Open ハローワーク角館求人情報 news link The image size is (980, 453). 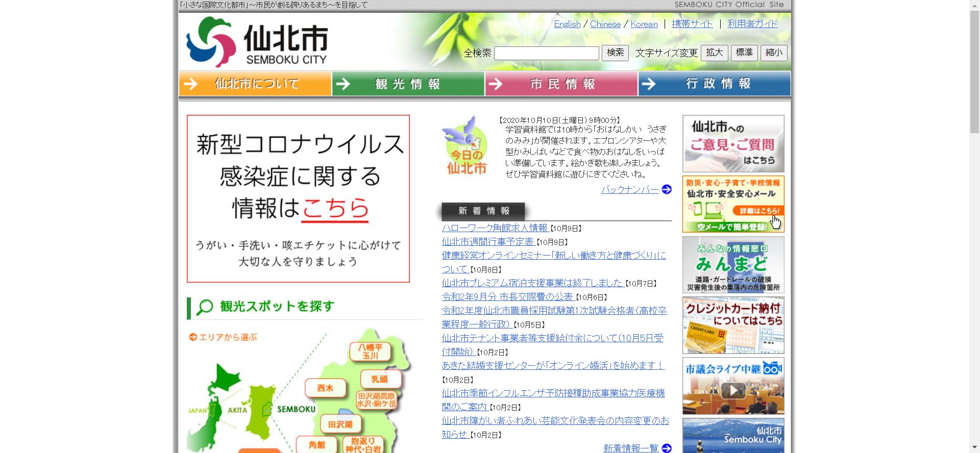[495, 228]
